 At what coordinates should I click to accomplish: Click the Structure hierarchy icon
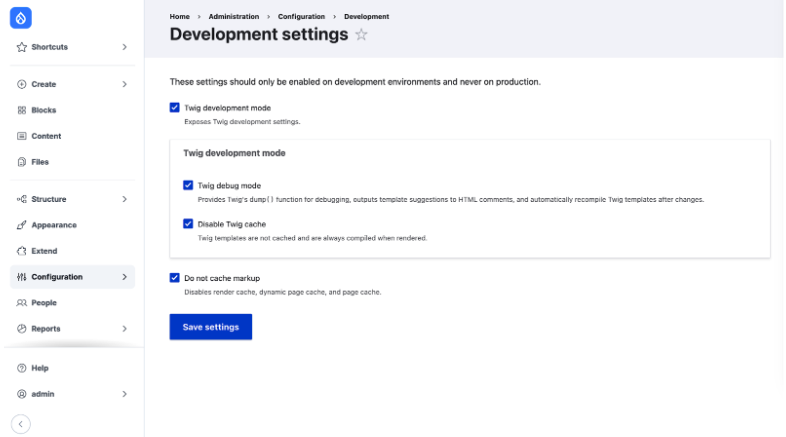point(22,199)
